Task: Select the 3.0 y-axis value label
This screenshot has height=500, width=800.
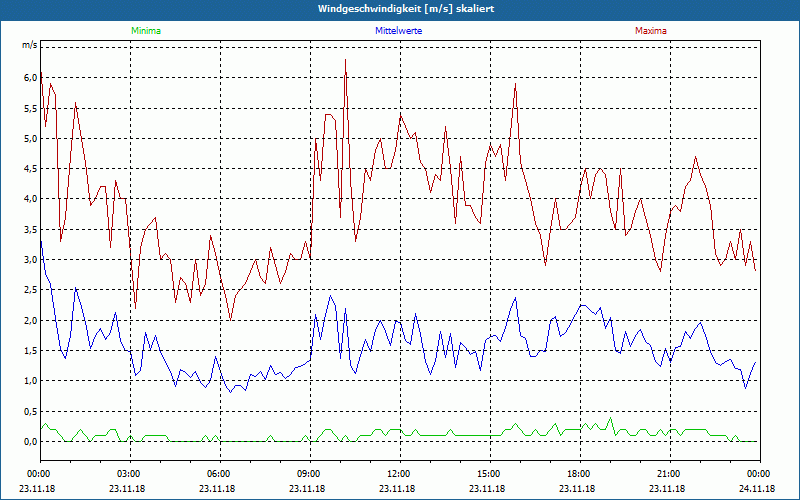Action: pos(31,260)
